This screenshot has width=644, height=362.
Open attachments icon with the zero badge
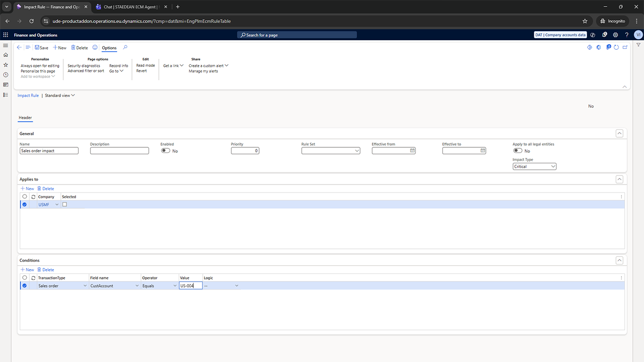tap(608, 47)
